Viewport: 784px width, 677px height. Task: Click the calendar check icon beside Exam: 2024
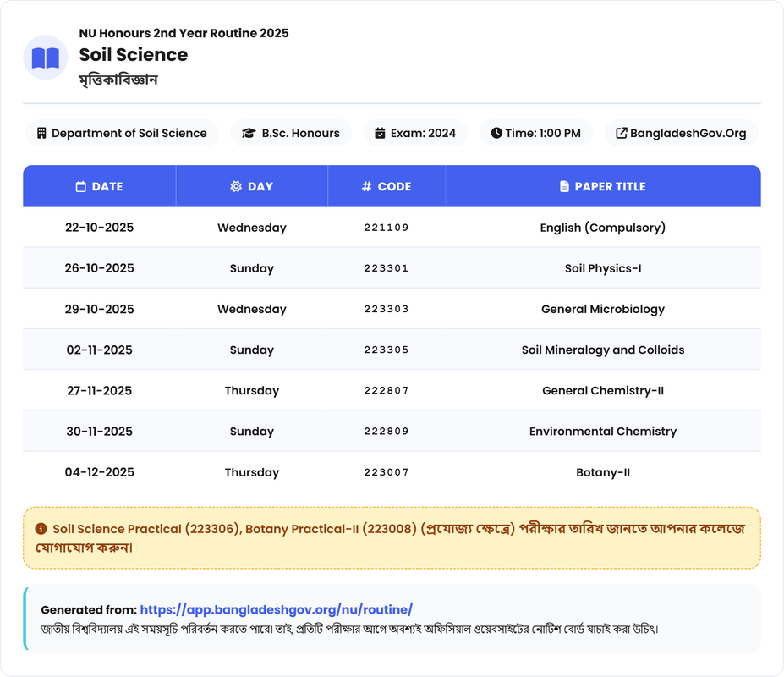380,133
